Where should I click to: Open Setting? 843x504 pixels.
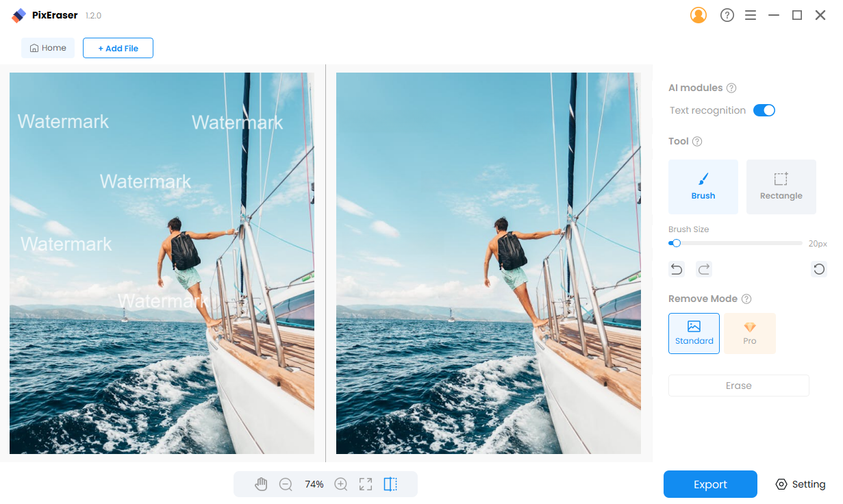coord(801,484)
